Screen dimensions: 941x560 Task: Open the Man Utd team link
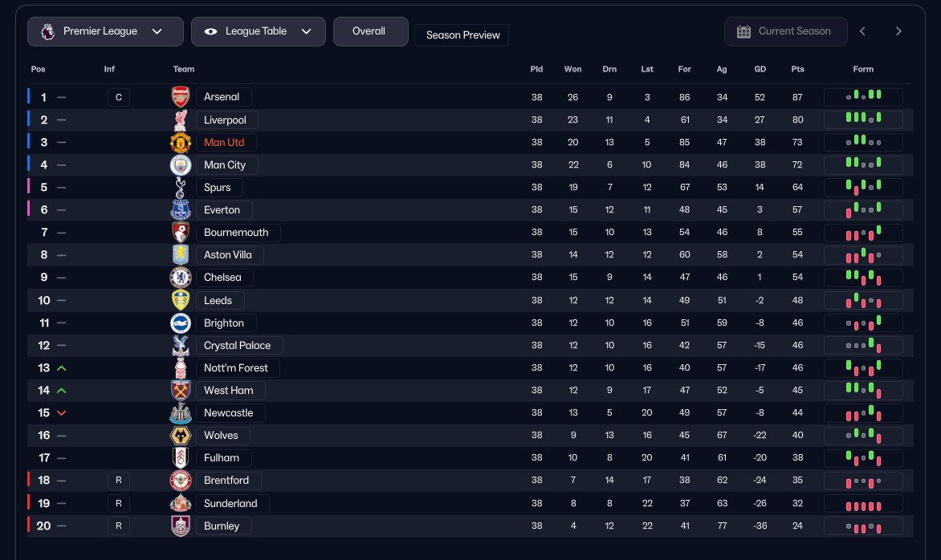224,143
